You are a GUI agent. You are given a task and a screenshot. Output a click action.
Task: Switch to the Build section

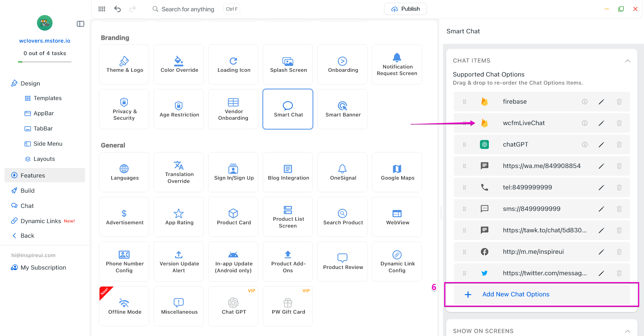[x=27, y=191]
